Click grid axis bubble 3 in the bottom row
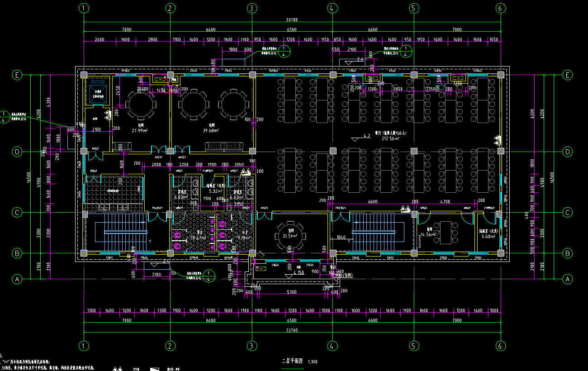Image resolution: width=588 pixels, height=371 pixels. click(x=251, y=346)
